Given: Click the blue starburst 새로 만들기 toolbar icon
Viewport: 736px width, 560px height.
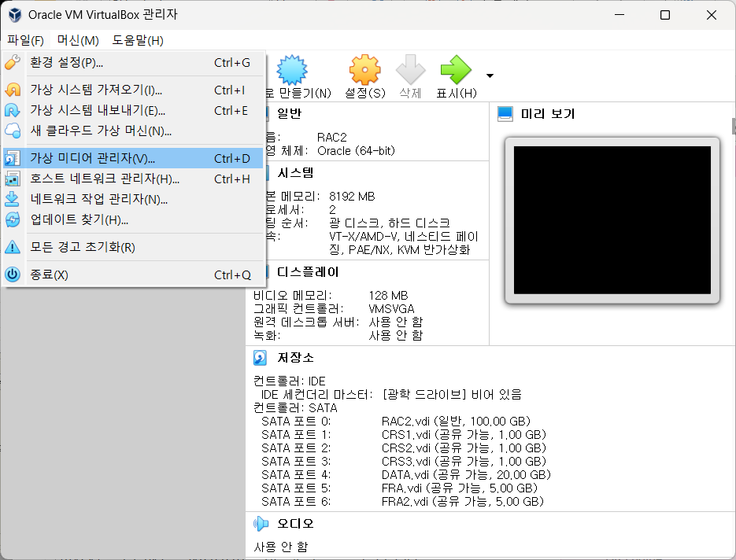Looking at the screenshot, I should coord(292,70).
